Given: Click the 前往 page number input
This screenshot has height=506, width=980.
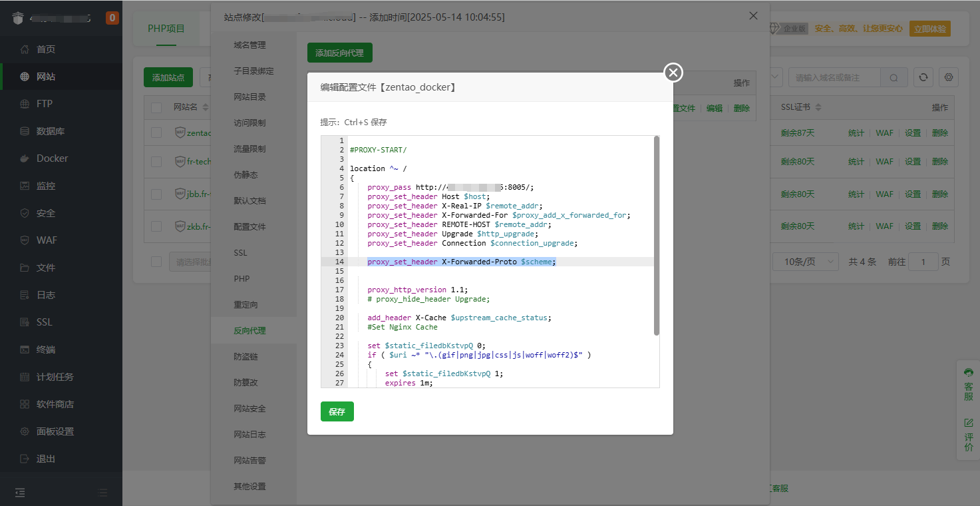Looking at the screenshot, I should [923, 262].
